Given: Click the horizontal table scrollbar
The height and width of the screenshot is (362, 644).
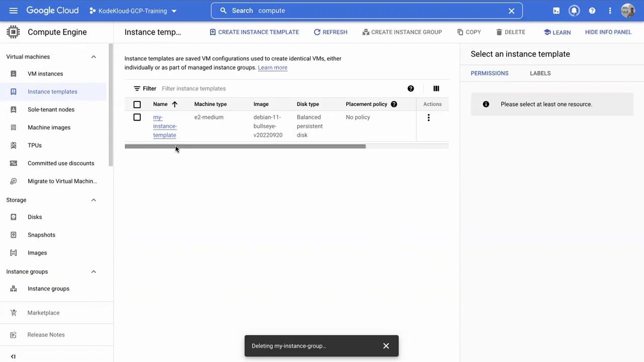Looking at the screenshot, I should coord(245,146).
